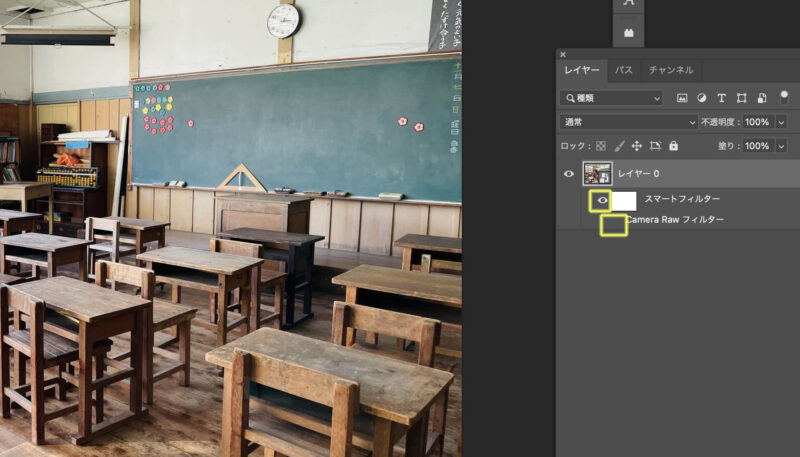Click the 不透明度 100% value field
Screen dimensions: 800x457
[758, 122]
